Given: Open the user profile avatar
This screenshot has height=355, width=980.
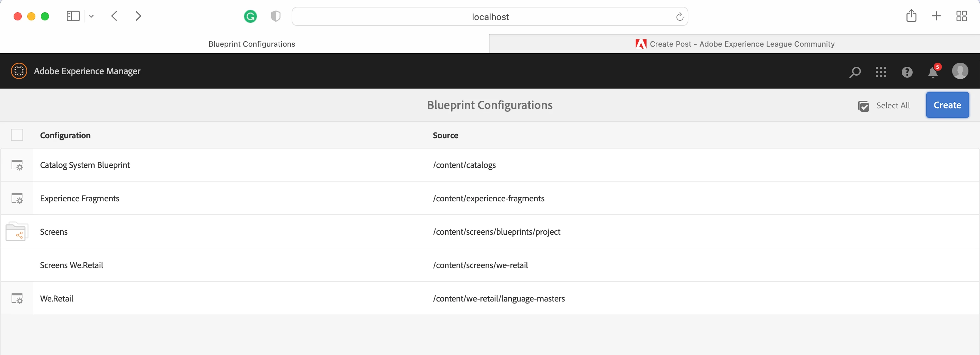Looking at the screenshot, I should [960, 71].
